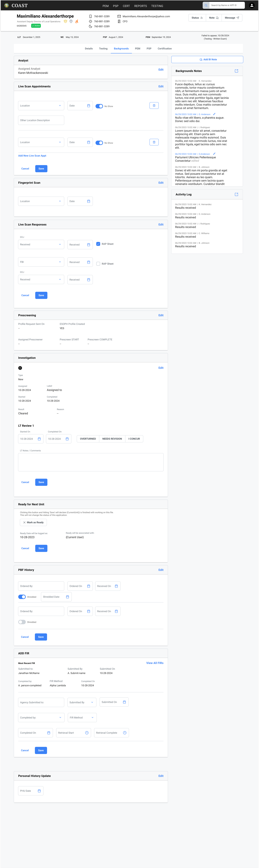The height and width of the screenshot is (868, 259).
Task: Delete the Live Scan appointment above Other Location Description
Action: click(154, 105)
